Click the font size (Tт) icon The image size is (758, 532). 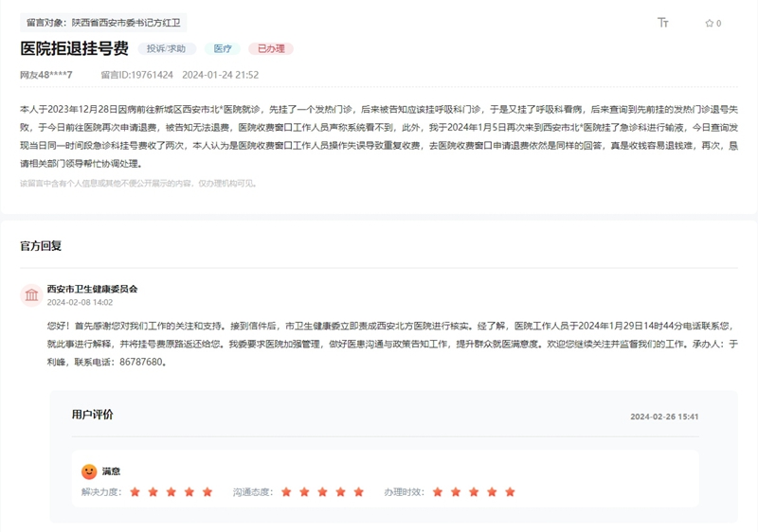(663, 23)
